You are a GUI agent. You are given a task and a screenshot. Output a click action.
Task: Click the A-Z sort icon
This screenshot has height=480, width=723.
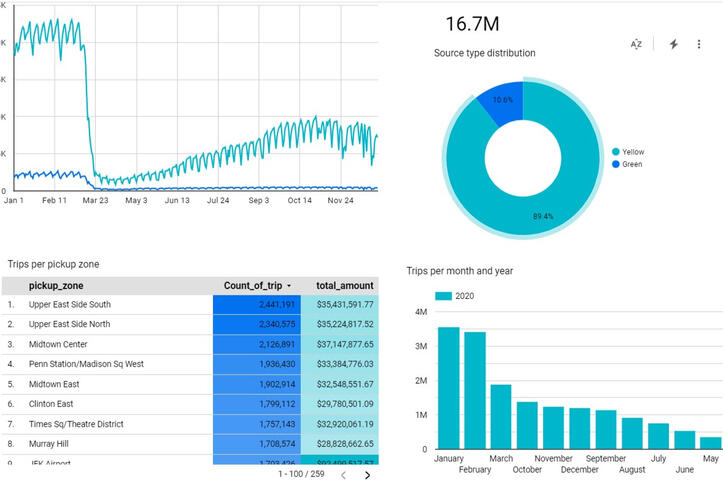click(x=636, y=44)
